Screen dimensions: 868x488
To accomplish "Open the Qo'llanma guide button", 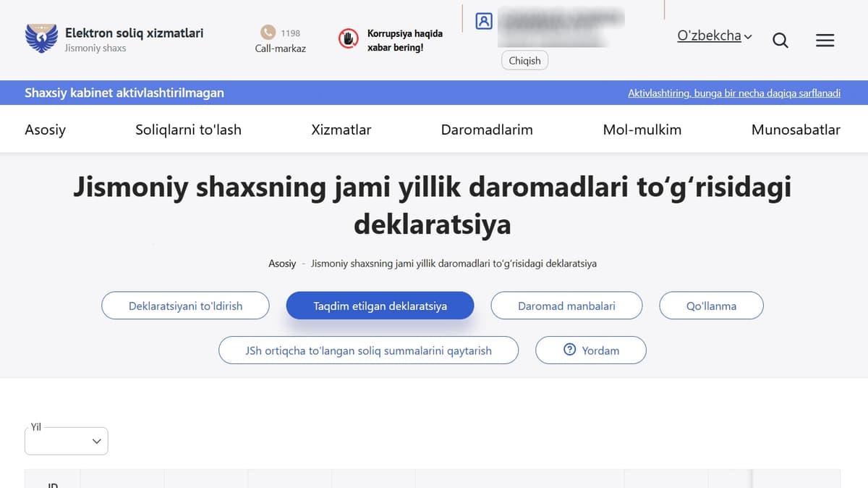I will point(712,306).
